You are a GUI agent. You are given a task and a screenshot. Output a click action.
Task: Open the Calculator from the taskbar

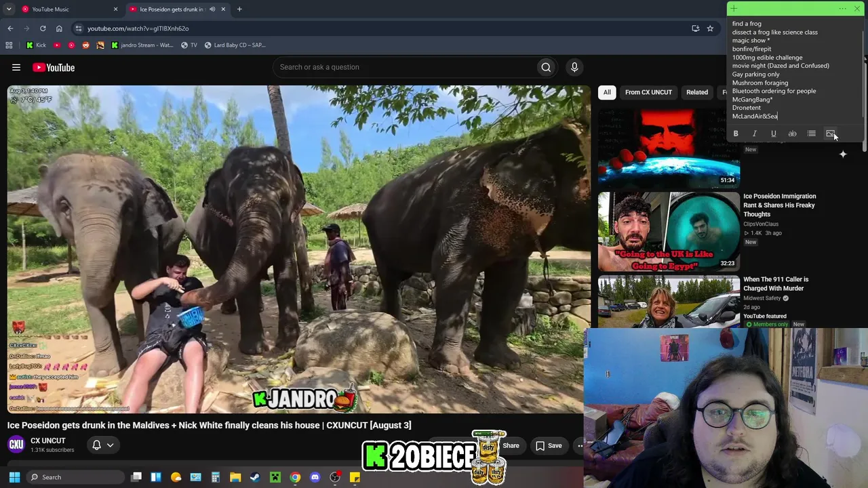pos(216,477)
